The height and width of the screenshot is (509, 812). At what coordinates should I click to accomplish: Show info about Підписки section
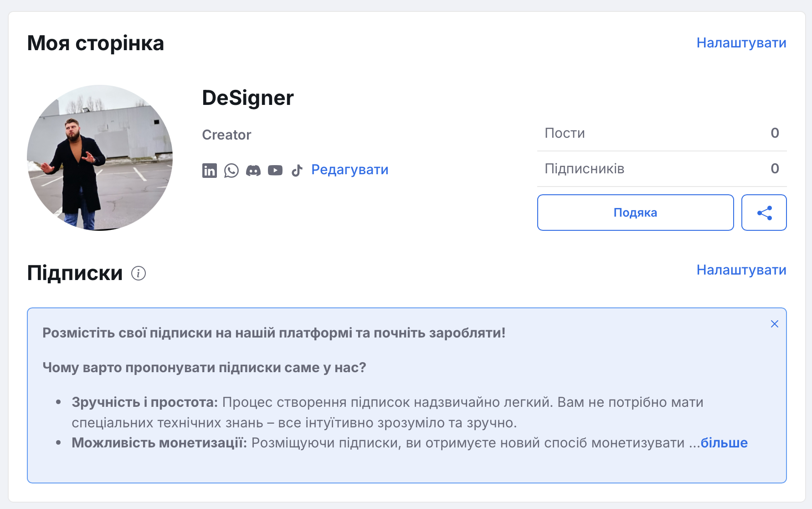[x=139, y=273]
